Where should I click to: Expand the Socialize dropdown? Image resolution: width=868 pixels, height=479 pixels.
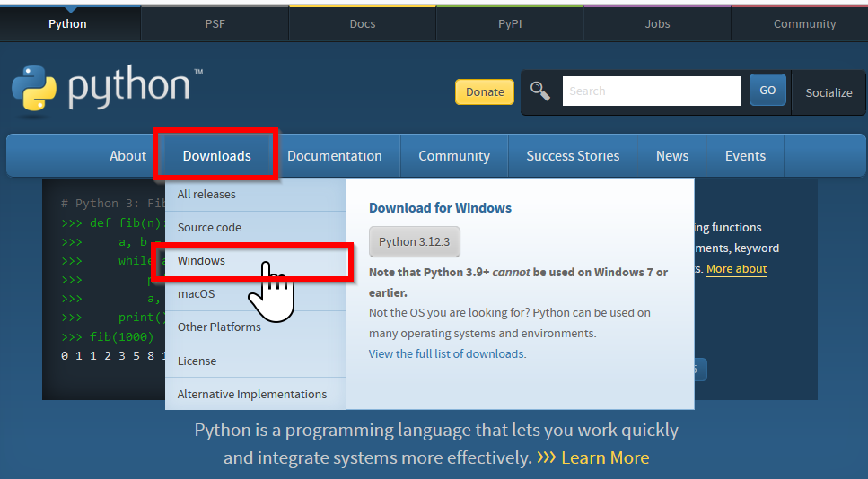coord(829,92)
